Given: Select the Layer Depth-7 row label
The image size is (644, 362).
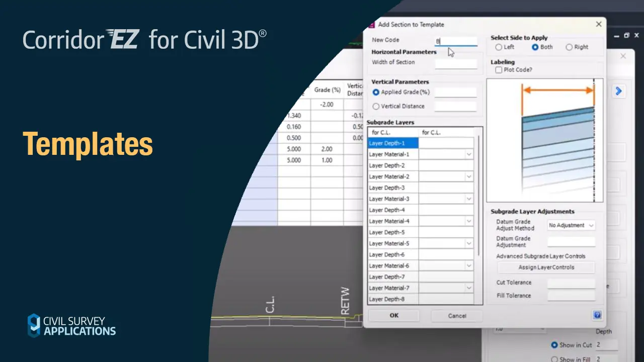Looking at the screenshot, I should (x=393, y=277).
